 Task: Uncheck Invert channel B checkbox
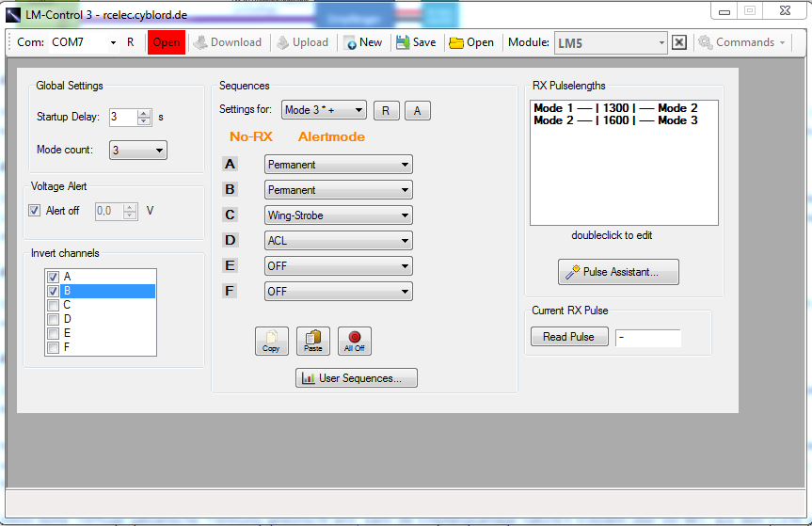tap(53, 291)
